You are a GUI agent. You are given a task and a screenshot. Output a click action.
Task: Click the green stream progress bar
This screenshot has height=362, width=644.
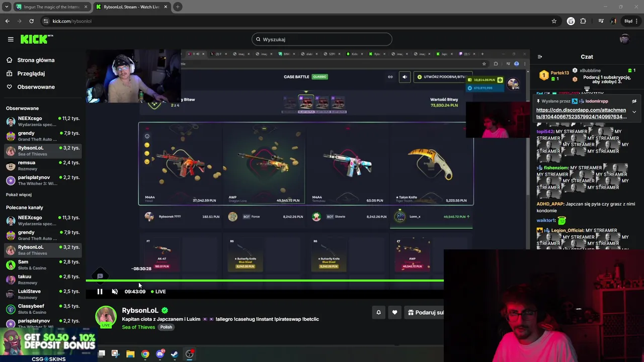point(265,281)
